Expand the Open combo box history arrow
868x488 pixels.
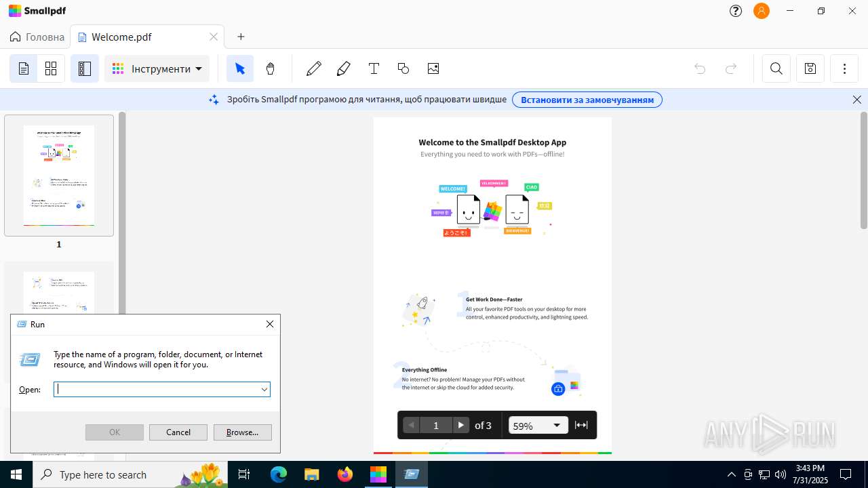click(x=264, y=389)
